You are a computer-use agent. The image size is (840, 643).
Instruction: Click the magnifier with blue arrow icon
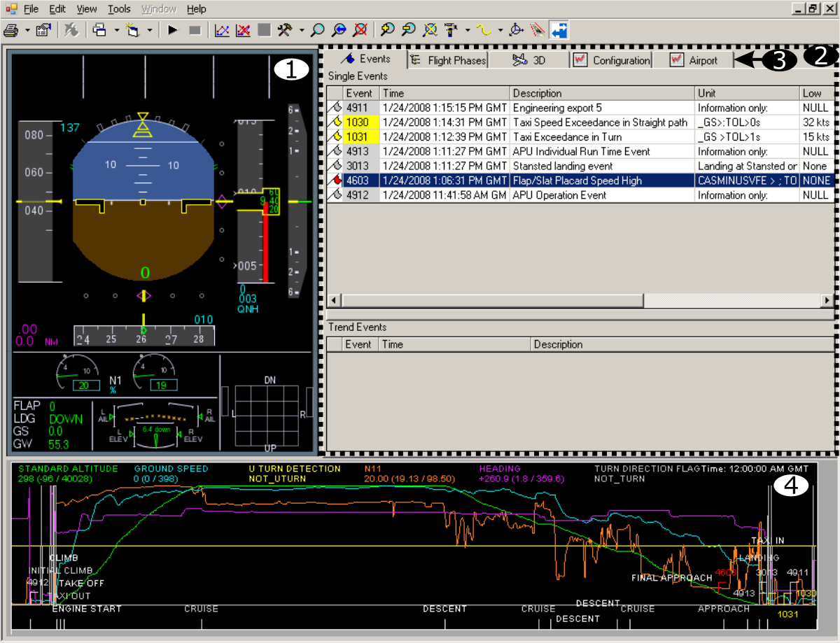click(339, 30)
